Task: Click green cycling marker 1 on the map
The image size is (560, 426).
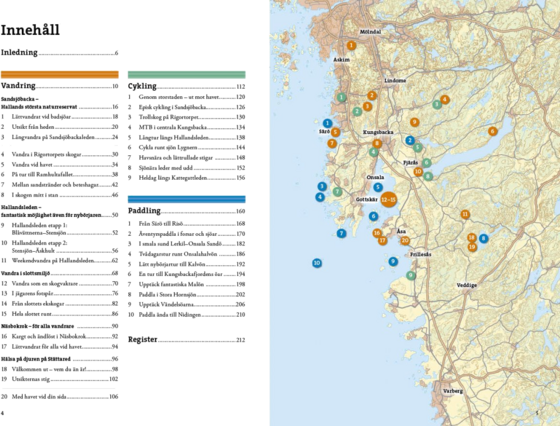Action: (x=341, y=97)
